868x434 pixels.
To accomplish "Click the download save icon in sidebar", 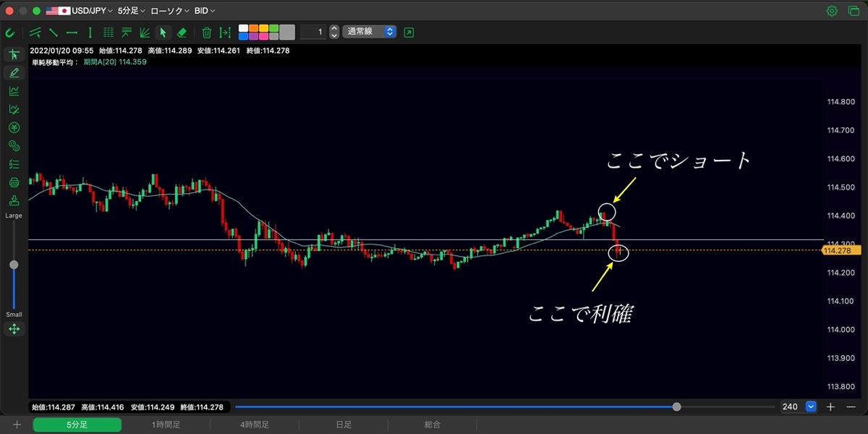I will [x=14, y=201].
